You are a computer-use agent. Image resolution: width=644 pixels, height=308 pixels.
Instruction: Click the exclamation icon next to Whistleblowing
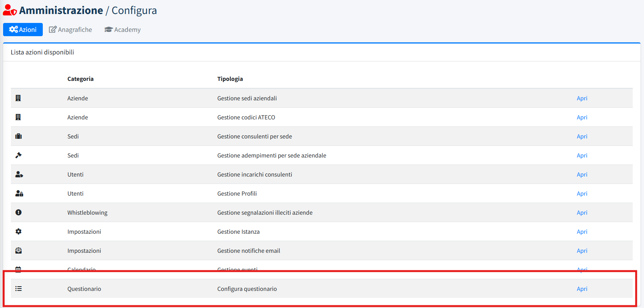18,212
